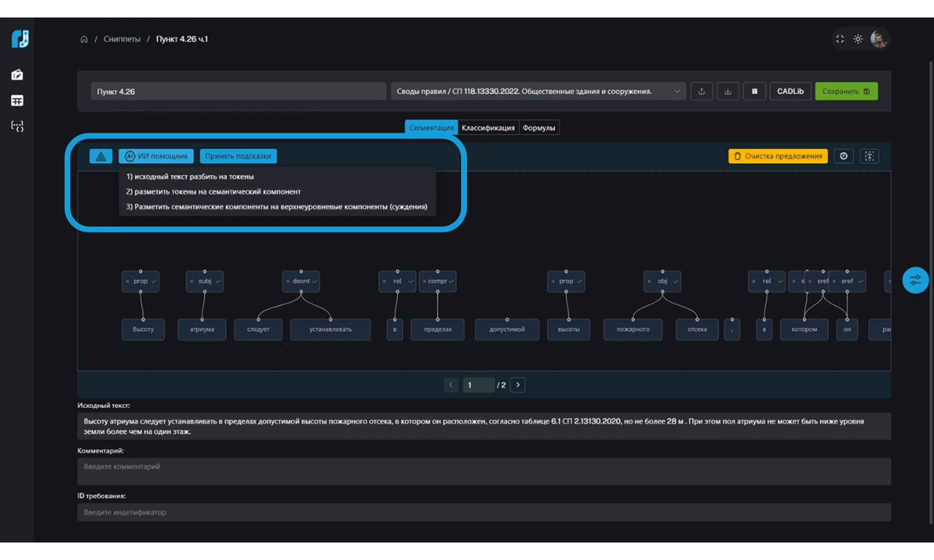Click the green Сохранить button

click(x=846, y=91)
